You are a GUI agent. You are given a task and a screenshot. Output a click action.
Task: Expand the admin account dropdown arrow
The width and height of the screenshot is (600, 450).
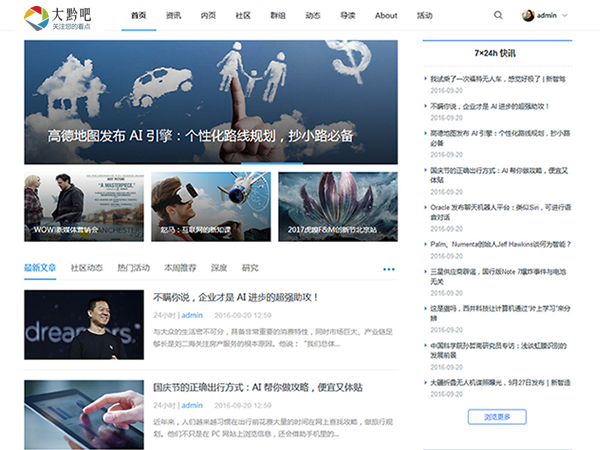click(x=564, y=16)
